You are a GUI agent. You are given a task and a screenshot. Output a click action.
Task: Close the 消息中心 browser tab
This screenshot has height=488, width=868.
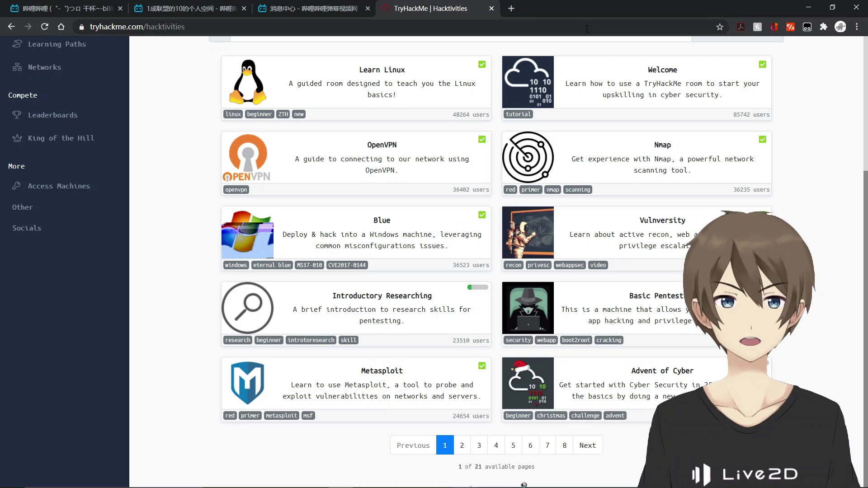(368, 9)
